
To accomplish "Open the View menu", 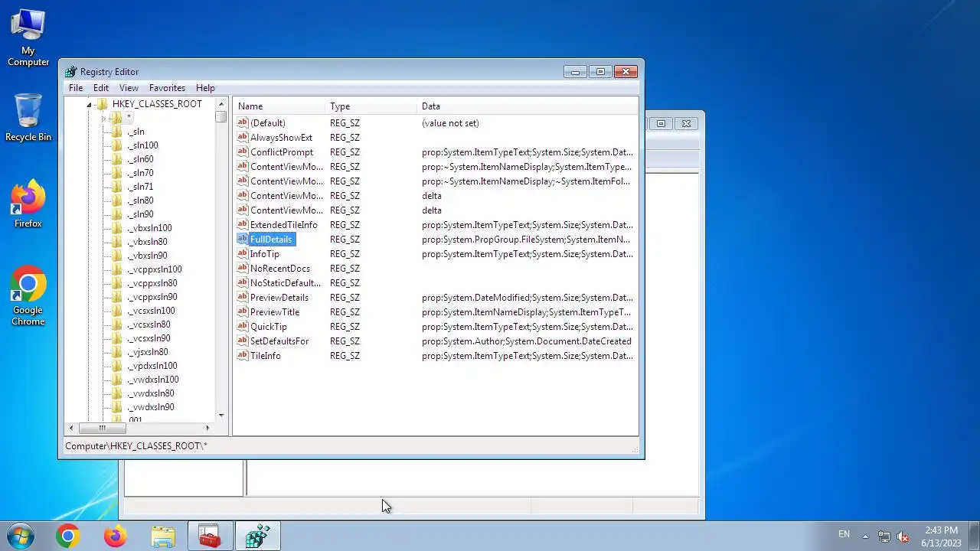I will (129, 88).
